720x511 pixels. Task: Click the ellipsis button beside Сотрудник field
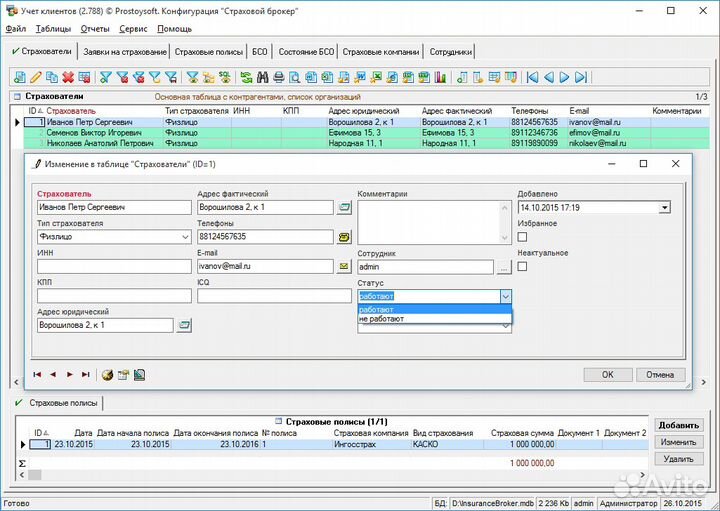coord(503,267)
